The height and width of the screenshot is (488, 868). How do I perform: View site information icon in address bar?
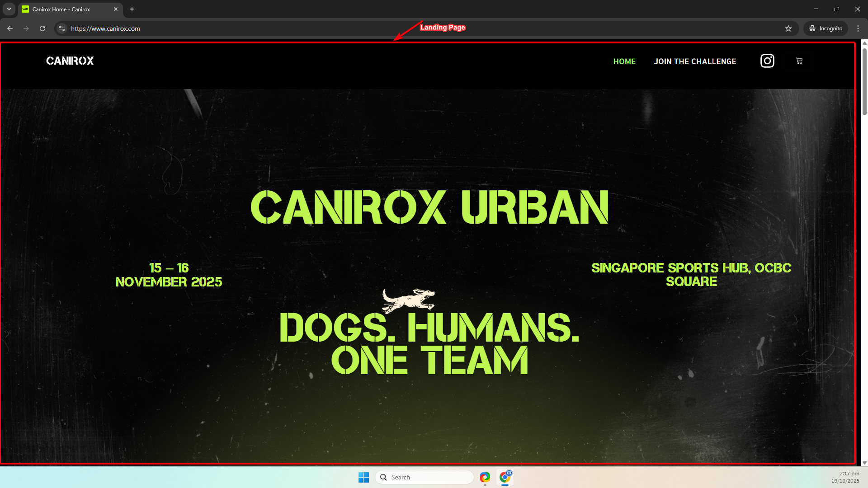[x=62, y=28]
